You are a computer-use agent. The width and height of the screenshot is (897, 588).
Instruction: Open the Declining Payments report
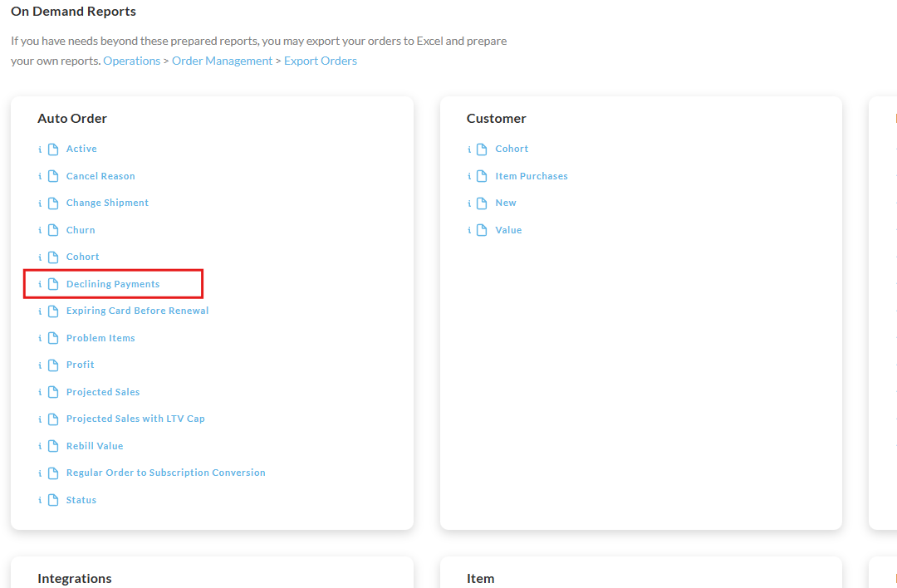[113, 284]
